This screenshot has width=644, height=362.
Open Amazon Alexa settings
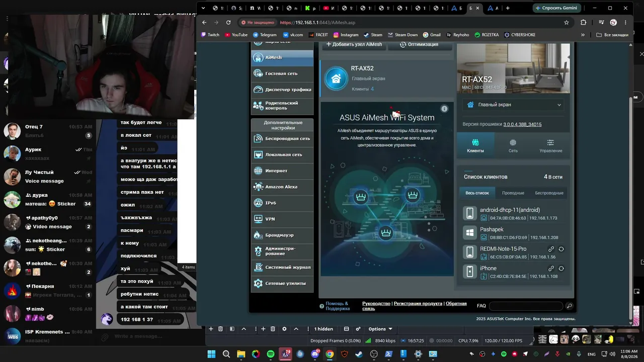pyautogui.click(x=282, y=187)
